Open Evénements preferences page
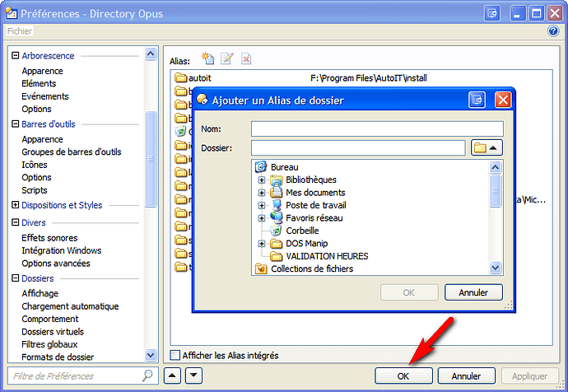This screenshot has width=568, height=392. point(45,96)
